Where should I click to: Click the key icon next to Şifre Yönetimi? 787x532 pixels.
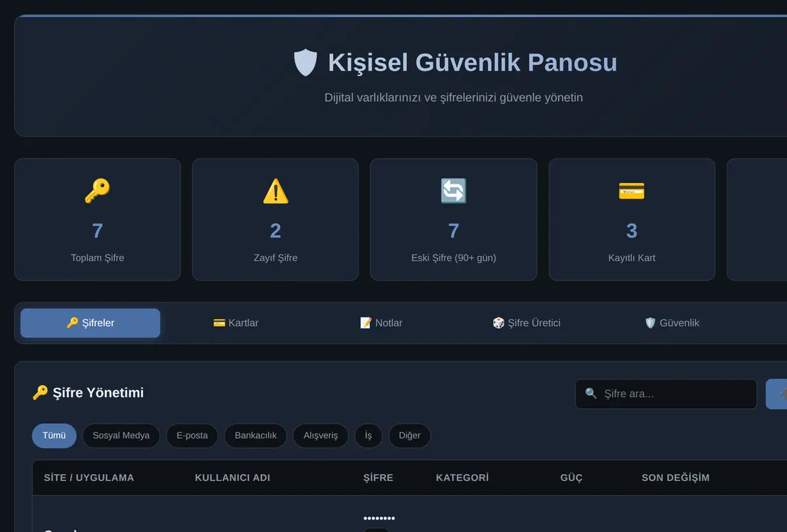coord(40,393)
